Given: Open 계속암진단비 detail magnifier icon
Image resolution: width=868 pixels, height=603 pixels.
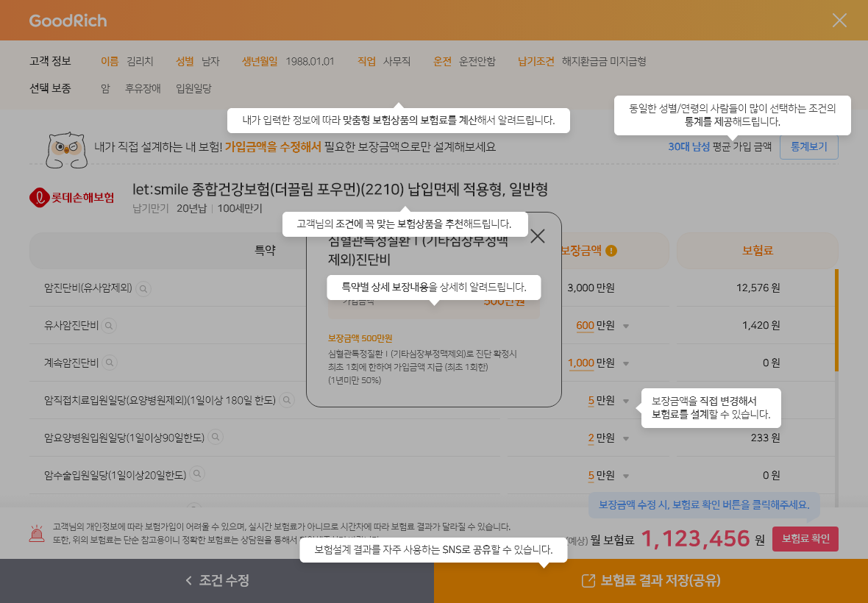Looking at the screenshot, I should click(110, 363).
